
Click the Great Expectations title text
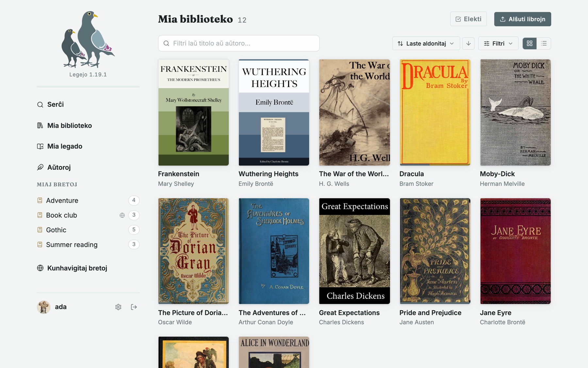[x=349, y=312]
